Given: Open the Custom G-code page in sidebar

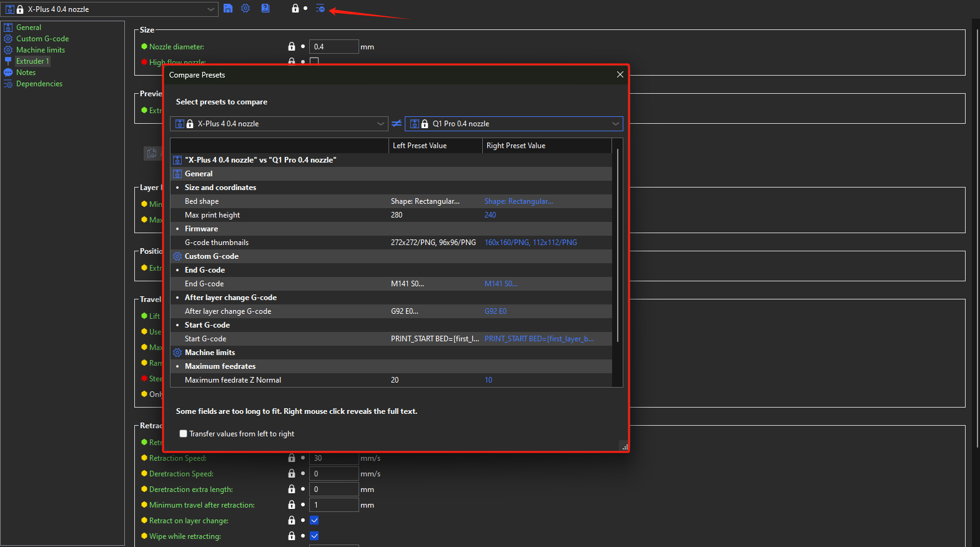Looking at the screenshot, I should [x=42, y=39].
